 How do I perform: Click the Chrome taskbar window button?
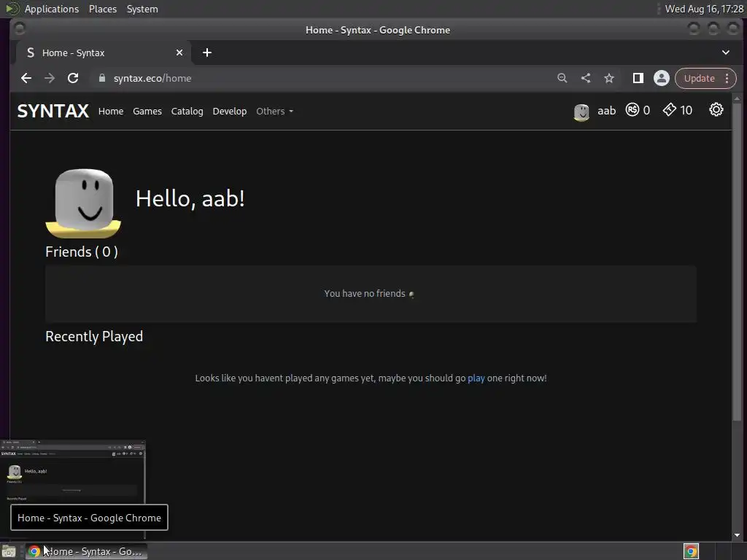(x=86, y=551)
